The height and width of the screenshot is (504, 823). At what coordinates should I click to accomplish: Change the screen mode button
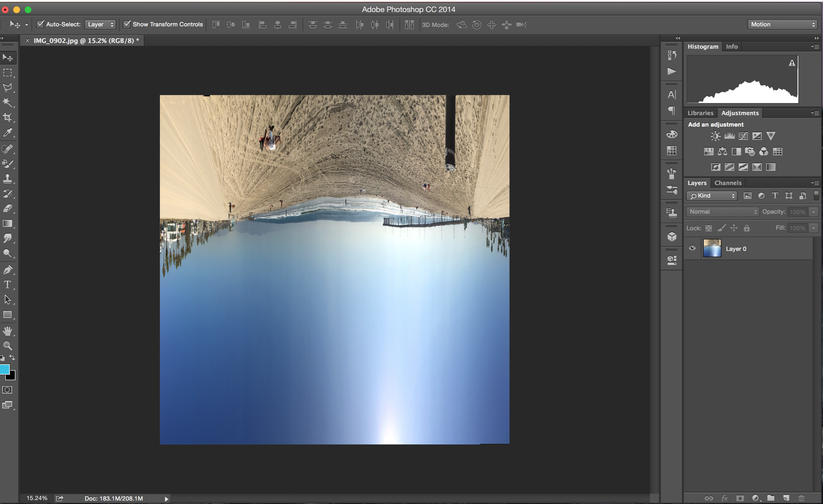pyautogui.click(x=7, y=405)
